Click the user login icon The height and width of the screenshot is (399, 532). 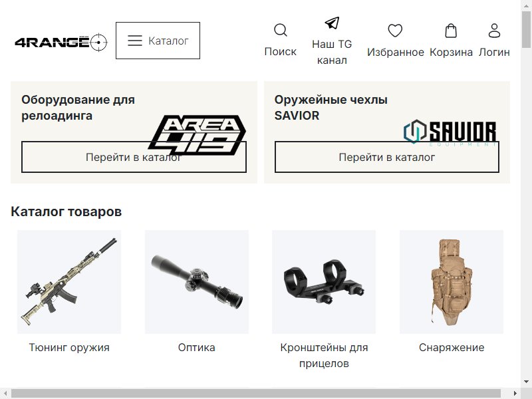(494, 31)
